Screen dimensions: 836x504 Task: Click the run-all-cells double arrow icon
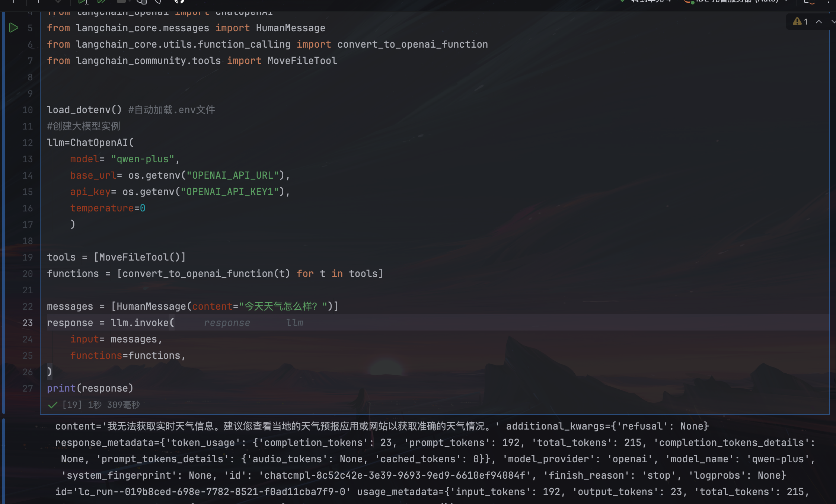[102, 1]
